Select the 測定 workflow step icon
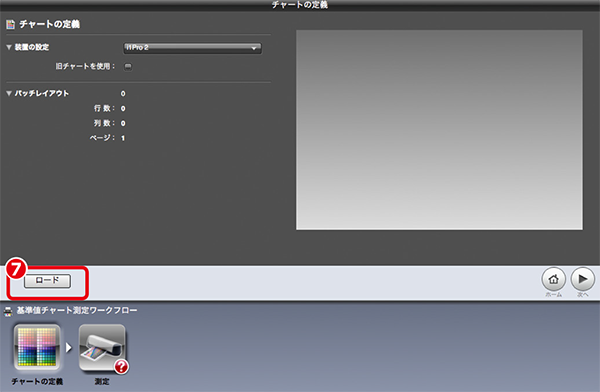This screenshot has height=392, width=600. 102,347
